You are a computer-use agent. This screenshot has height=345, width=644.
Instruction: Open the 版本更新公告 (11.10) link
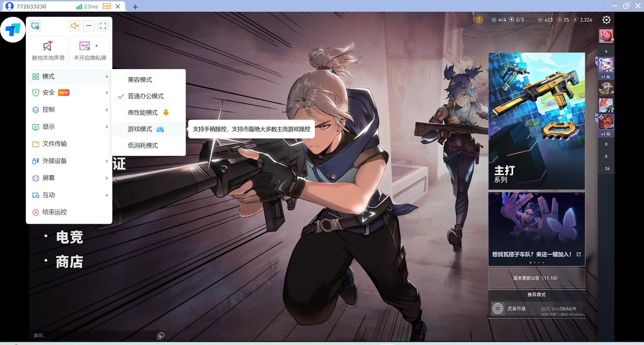click(x=536, y=278)
